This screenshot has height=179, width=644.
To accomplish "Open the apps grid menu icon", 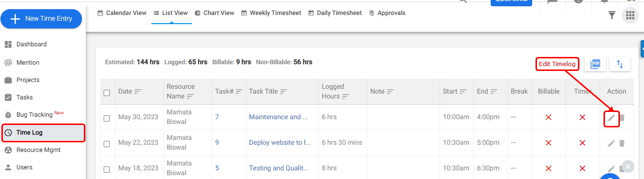I will click(630, 15).
